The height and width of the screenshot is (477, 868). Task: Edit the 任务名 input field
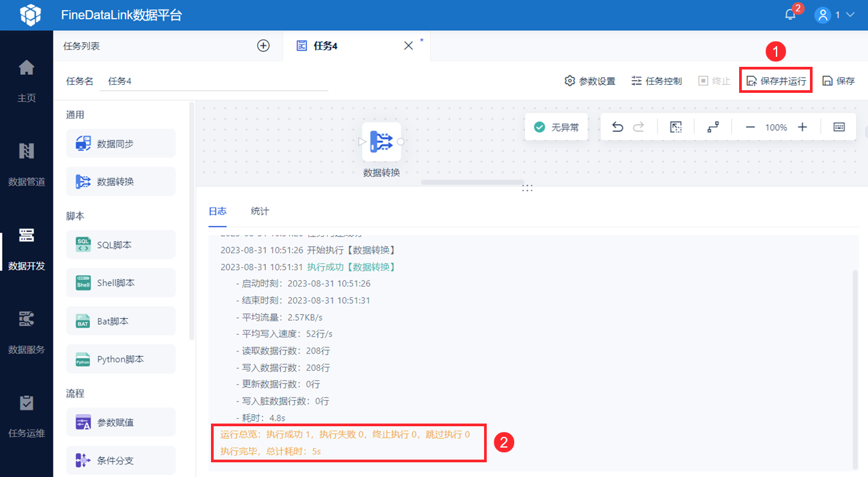214,81
